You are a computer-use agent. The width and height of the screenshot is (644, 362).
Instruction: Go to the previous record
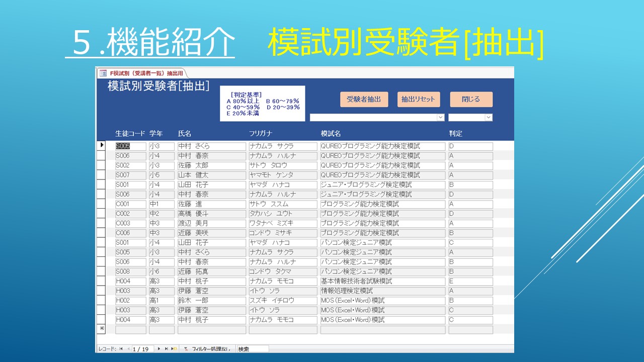[128, 348]
